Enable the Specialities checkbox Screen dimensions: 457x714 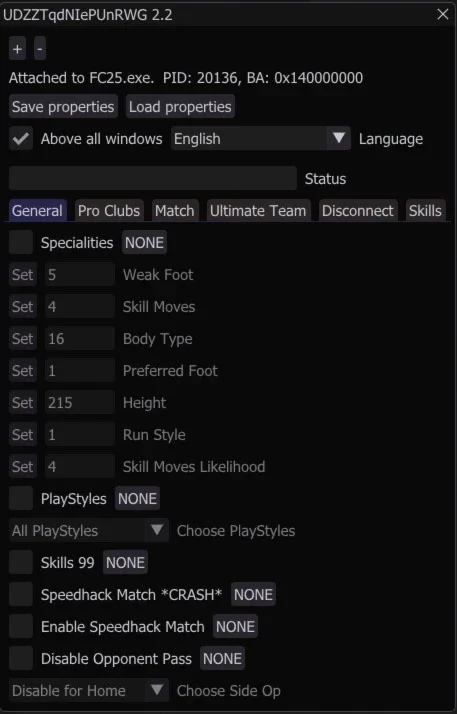[x=21, y=242]
